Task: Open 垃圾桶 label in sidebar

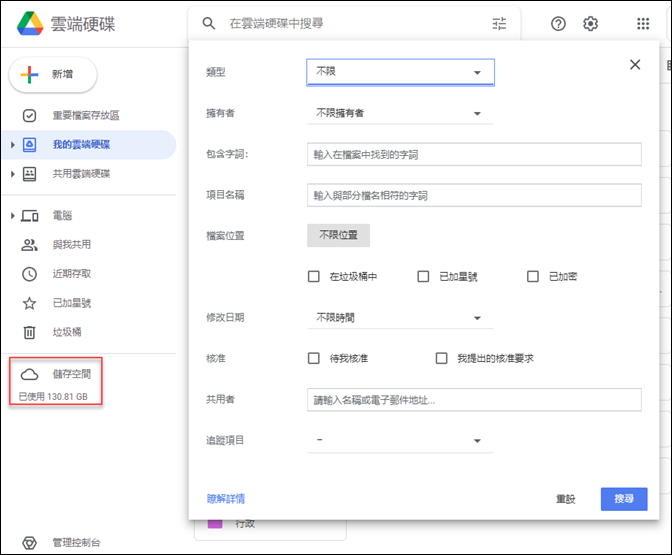Action: pos(67,332)
